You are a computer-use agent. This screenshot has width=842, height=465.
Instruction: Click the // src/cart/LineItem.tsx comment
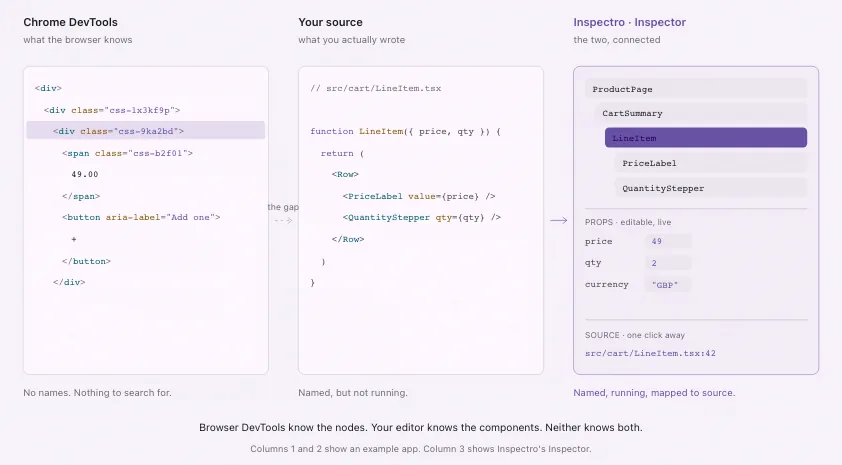(x=375, y=88)
